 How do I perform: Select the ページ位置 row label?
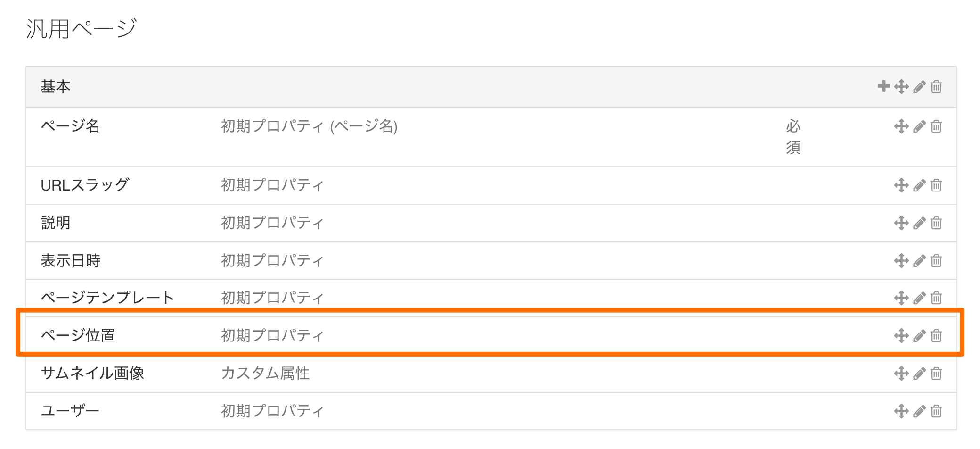[x=78, y=335]
